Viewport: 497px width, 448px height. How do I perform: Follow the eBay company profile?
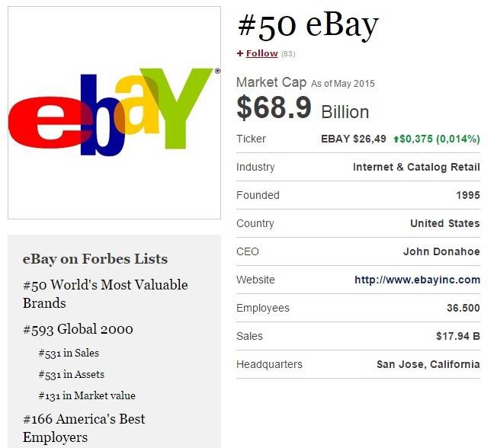(261, 53)
